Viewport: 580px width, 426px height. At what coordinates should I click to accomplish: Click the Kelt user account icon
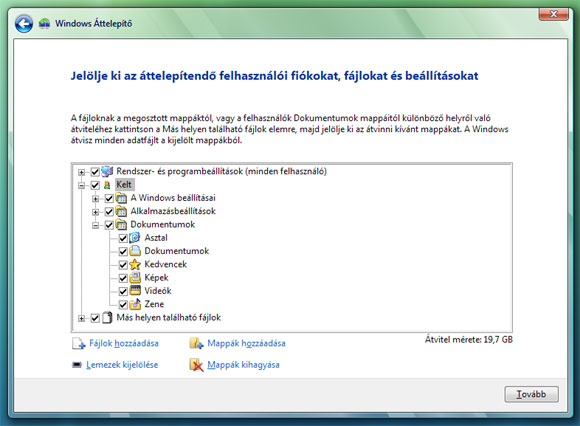[x=107, y=185]
